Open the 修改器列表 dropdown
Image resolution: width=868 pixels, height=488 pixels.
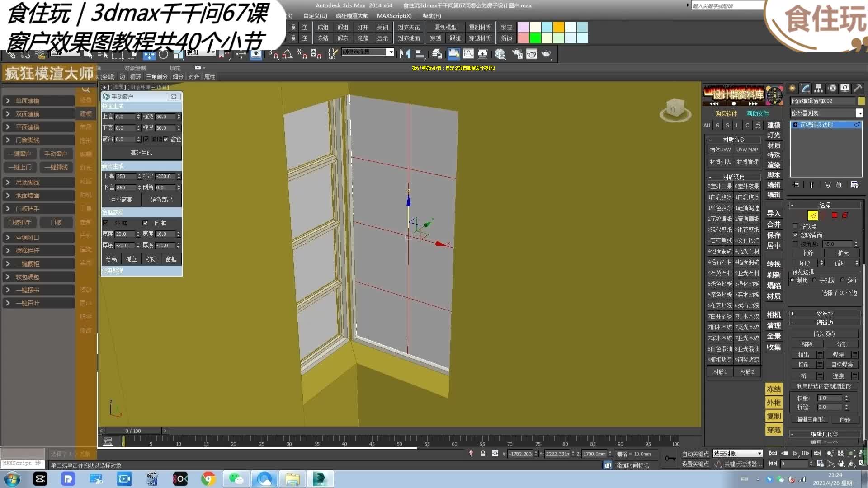pyautogui.click(x=860, y=113)
